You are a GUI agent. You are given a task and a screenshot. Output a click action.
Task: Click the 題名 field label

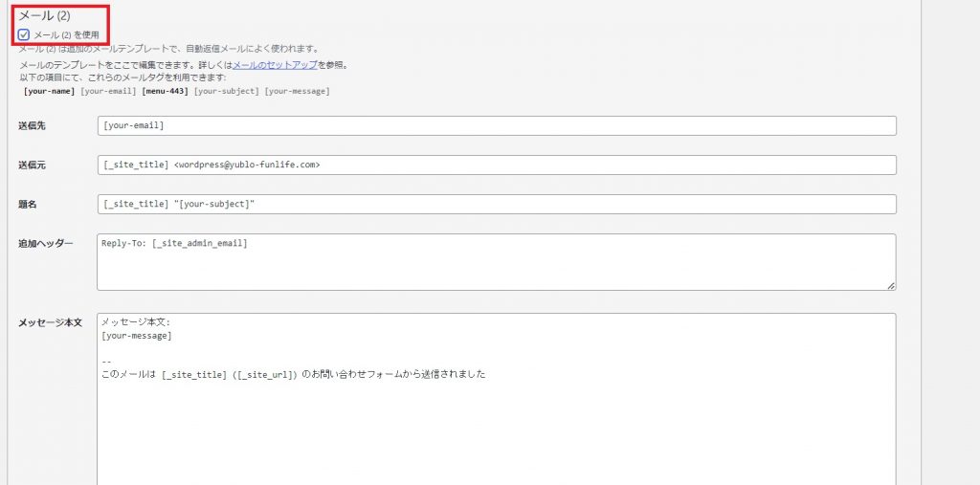coord(28,205)
